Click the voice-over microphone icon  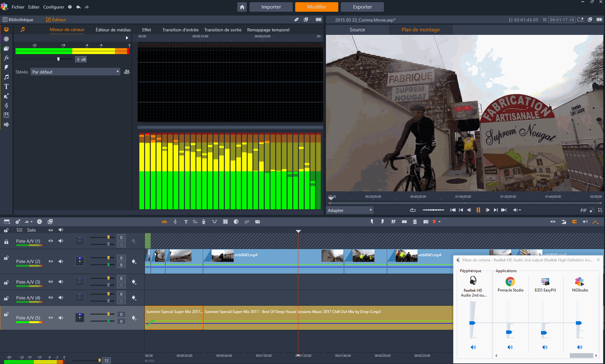204,222
